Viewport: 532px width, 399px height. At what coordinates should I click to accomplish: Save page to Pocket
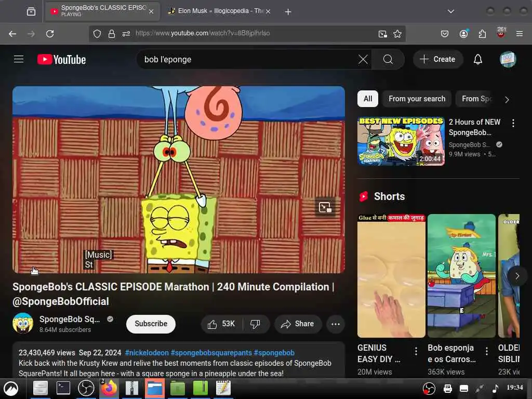click(x=445, y=34)
